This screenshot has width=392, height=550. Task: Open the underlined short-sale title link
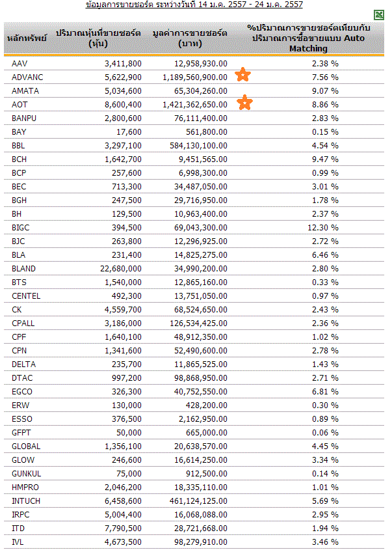point(194,5)
